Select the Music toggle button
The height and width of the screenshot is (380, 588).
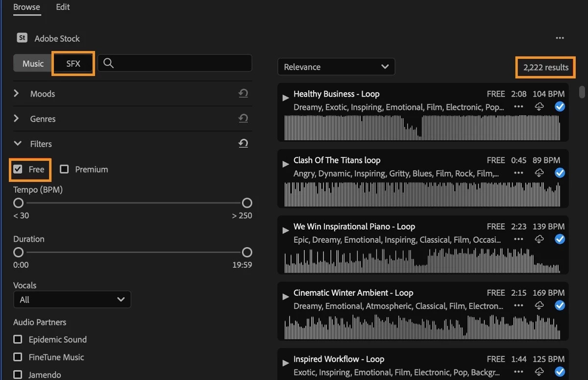point(33,64)
